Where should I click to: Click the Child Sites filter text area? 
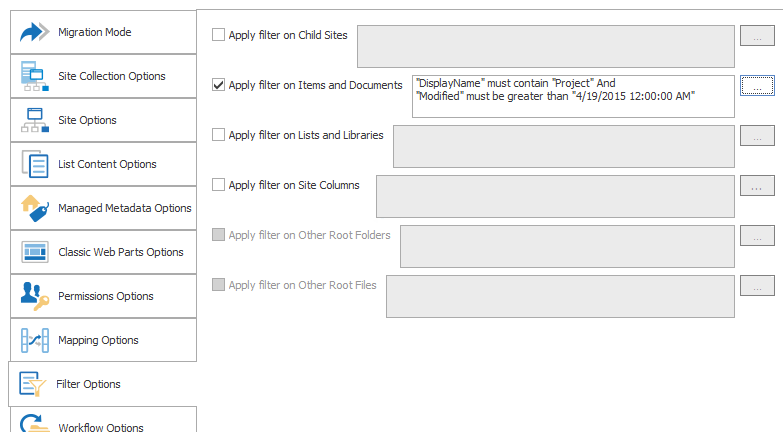click(x=546, y=46)
